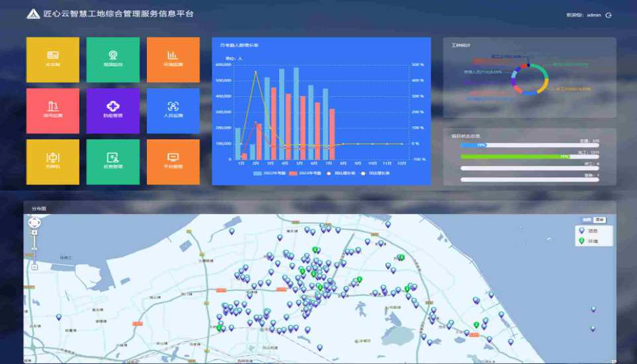637x364 pixels.
Task: Open the yellow elevator tile in bottom row
Action: coord(52,161)
